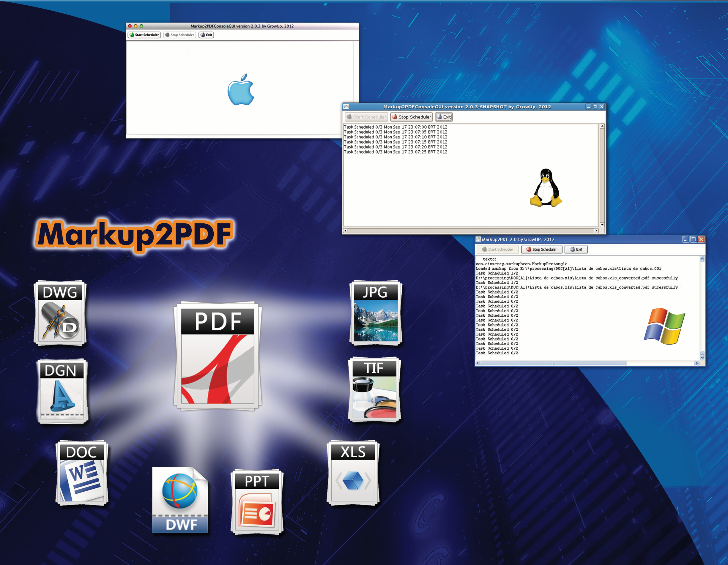Click the blue Apple logo in Mac window
Image resolution: width=728 pixels, height=565 pixels.
(241, 89)
